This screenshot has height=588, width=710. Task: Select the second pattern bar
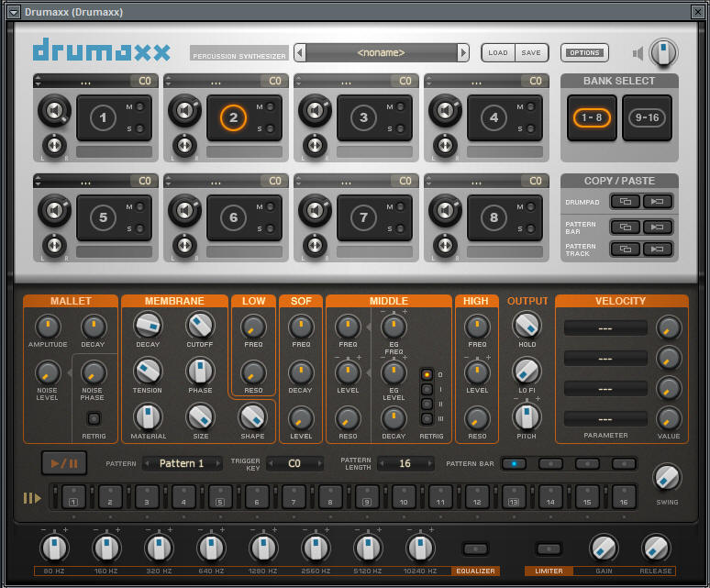pos(550,463)
